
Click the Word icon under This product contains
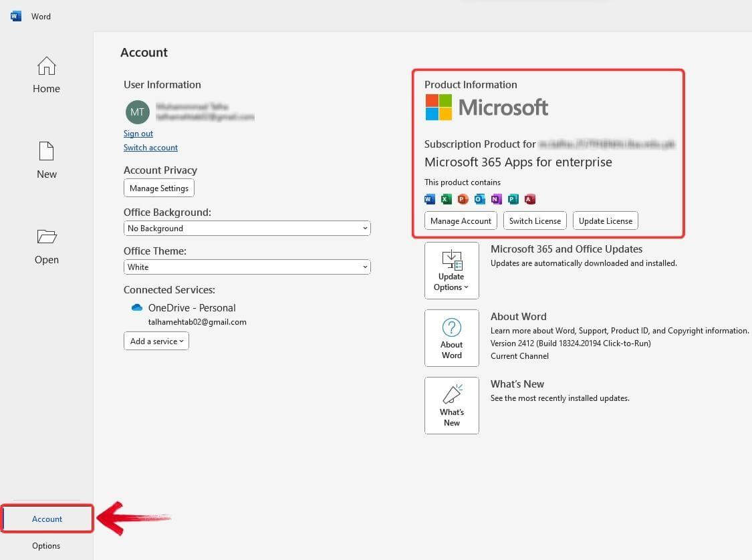(430, 199)
